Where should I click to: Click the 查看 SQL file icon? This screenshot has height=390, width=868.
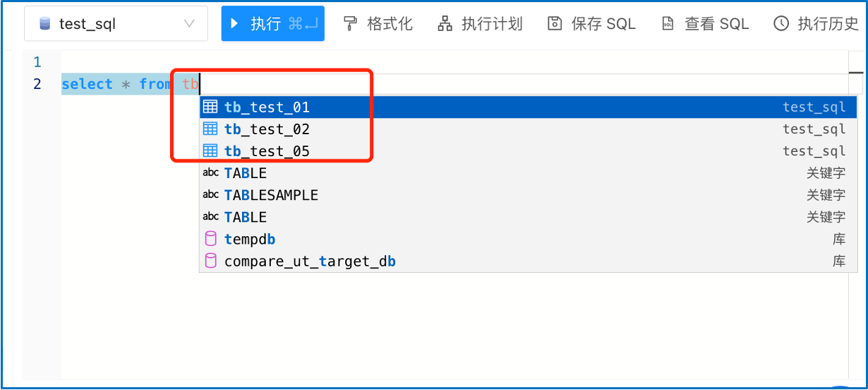pyautogui.click(x=668, y=24)
